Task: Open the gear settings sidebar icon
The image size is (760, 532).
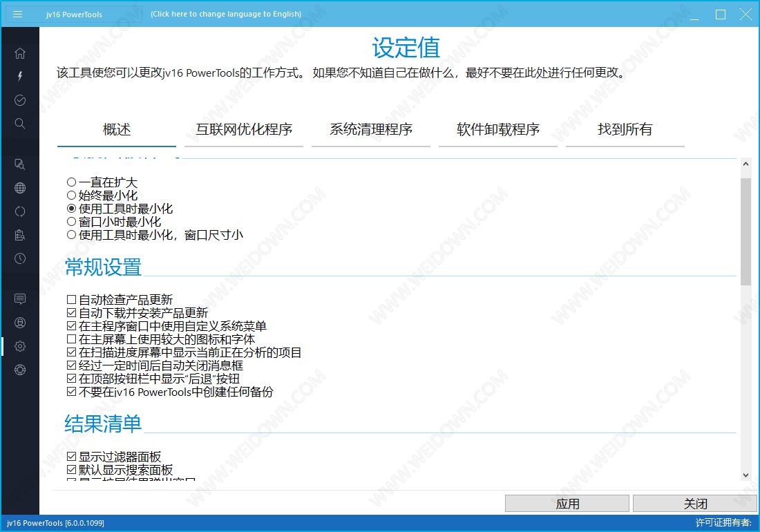Action: coord(20,346)
